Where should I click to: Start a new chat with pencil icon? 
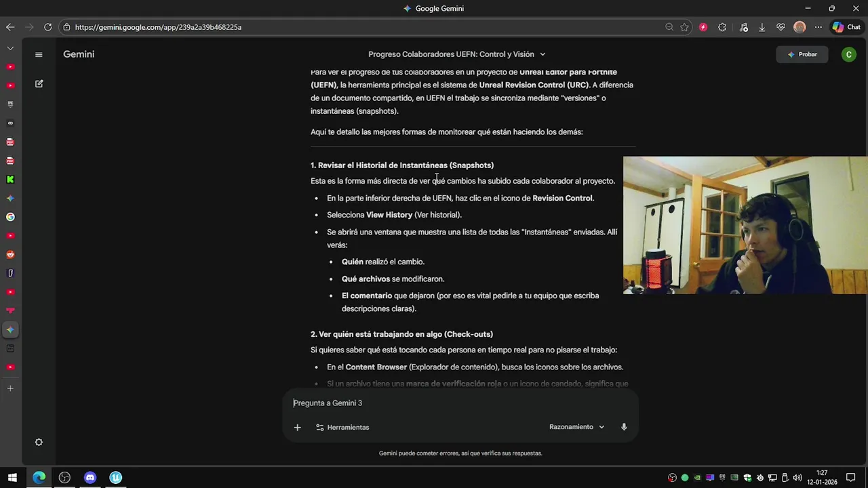pyautogui.click(x=39, y=83)
